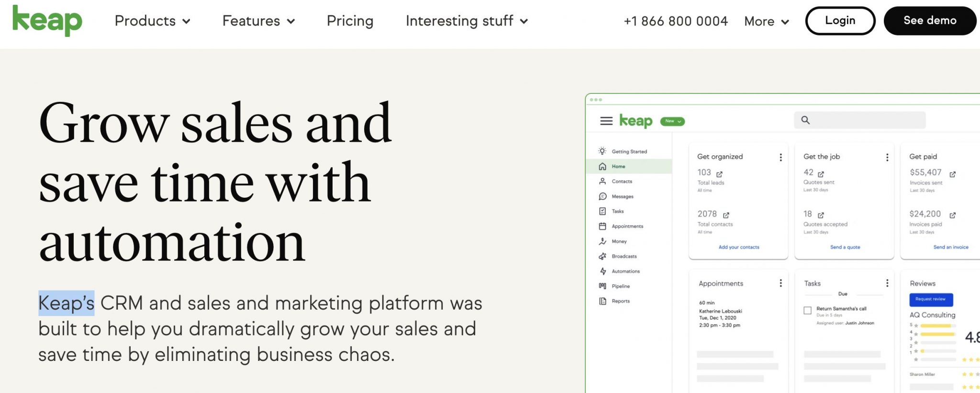Expand the Features dropdown menu

259,21
